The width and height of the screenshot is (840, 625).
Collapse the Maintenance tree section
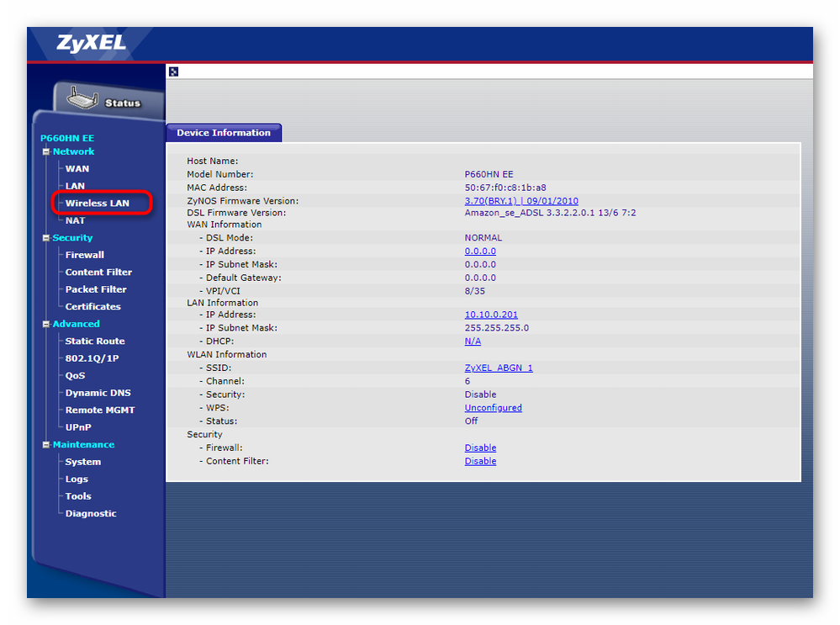[46, 445]
